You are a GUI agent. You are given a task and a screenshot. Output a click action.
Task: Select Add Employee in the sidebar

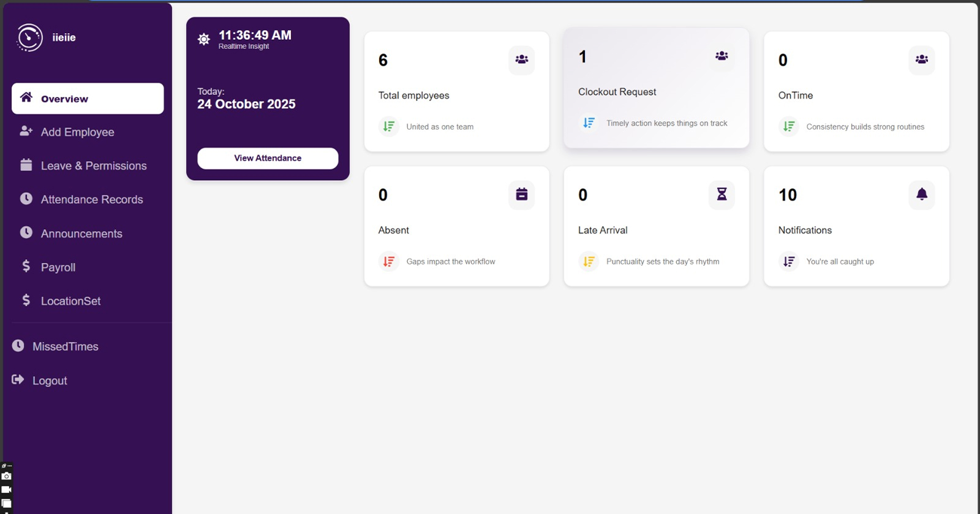[77, 132]
